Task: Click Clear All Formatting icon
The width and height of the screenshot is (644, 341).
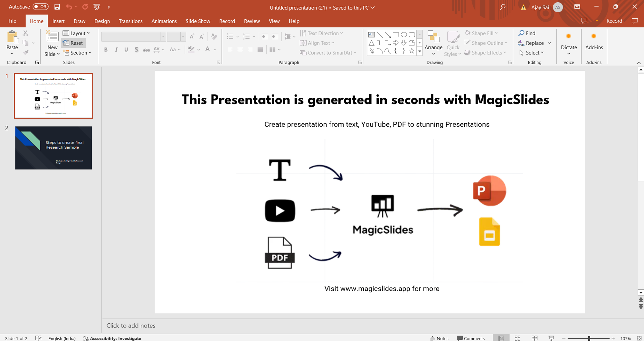Action: 214,36
